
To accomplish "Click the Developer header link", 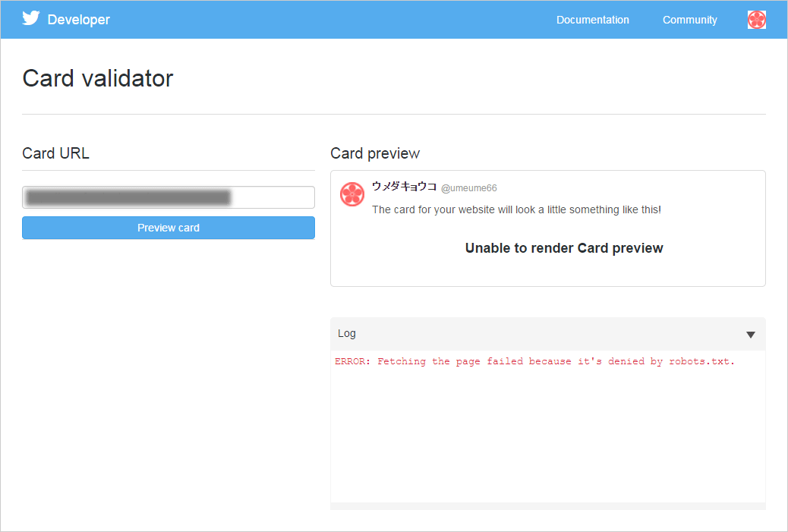I will (78, 20).
